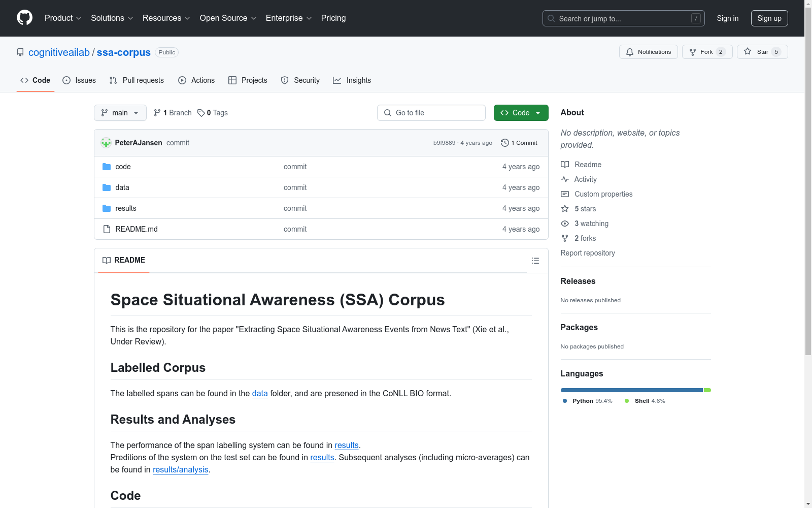Switch to the Pull requests tab
The image size is (812, 508).
click(x=137, y=80)
